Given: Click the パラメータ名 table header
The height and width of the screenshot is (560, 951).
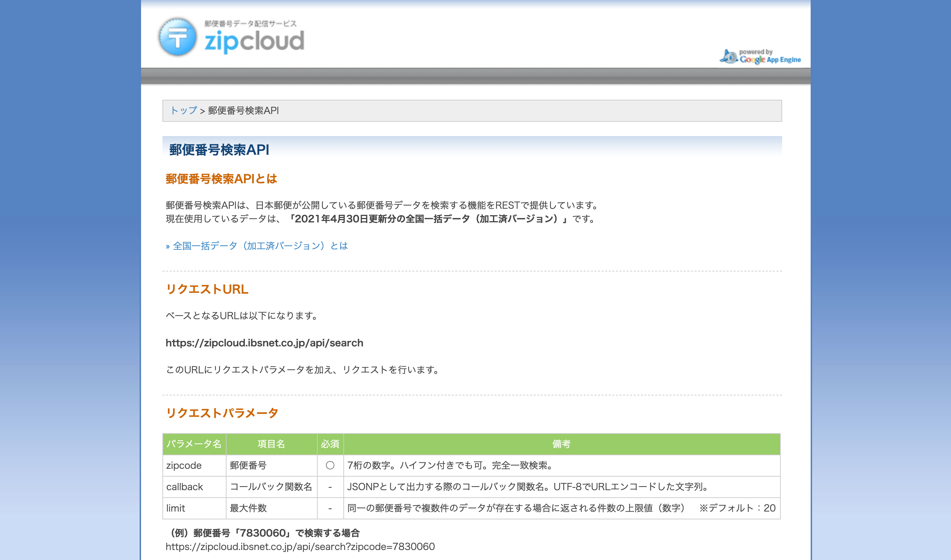Looking at the screenshot, I should (x=194, y=444).
